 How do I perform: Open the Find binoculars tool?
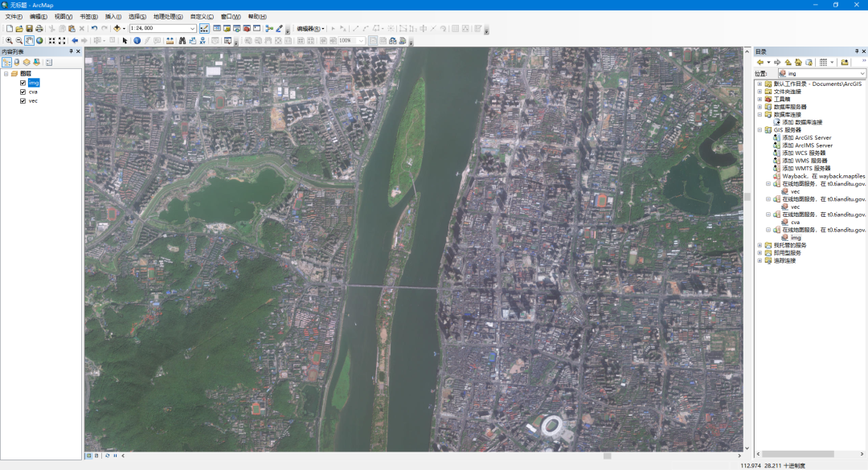[x=182, y=40]
